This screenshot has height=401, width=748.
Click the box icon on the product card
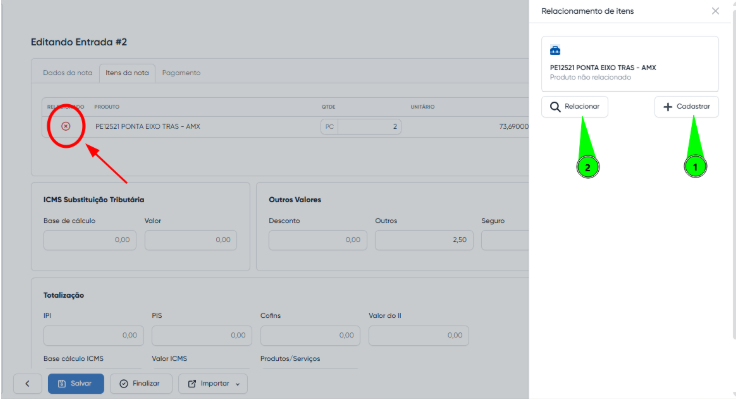pyautogui.click(x=556, y=50)
